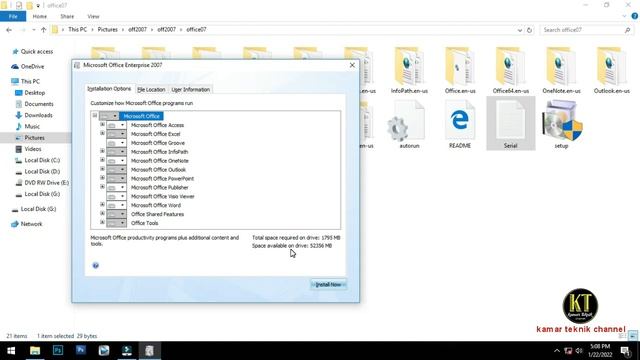
Task: Click Pictures in the address breadcrumb
Action: 107,29
